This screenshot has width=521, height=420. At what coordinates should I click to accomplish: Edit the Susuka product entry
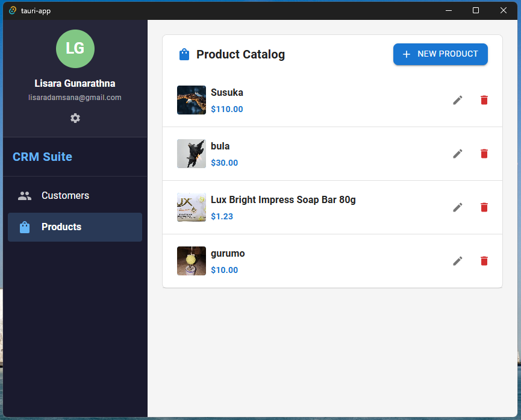click(x=457, y=100)
